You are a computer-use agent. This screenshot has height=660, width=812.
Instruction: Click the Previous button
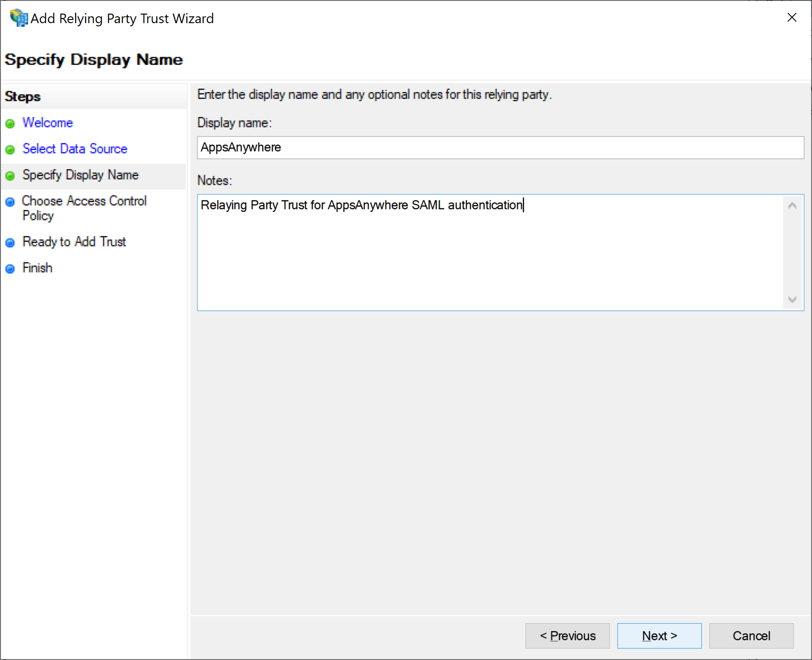567,636
